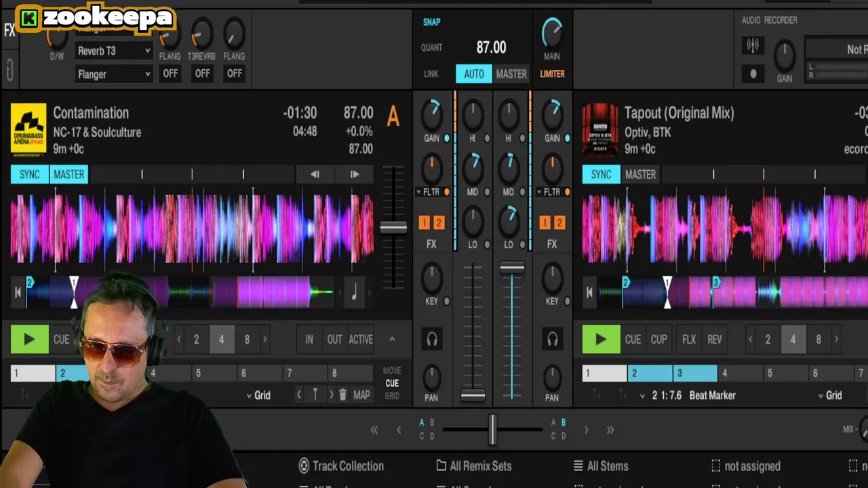Play deck A with the green play button
The image size is (868, 488).
point(29,340)
